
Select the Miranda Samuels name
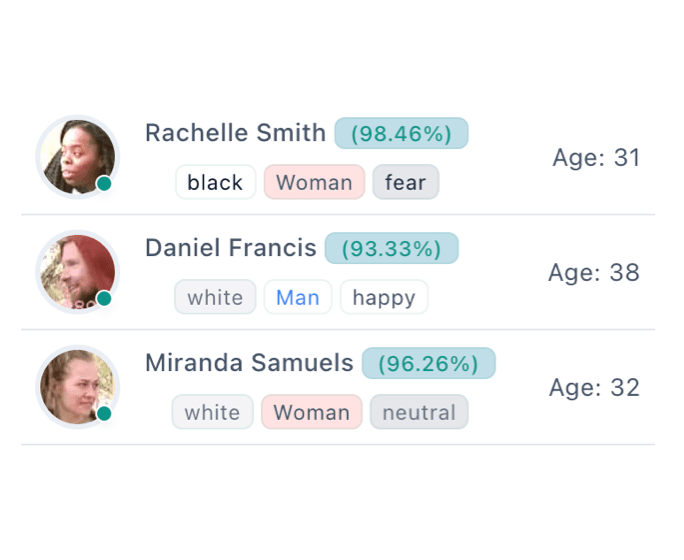click(x=249, y=363)
